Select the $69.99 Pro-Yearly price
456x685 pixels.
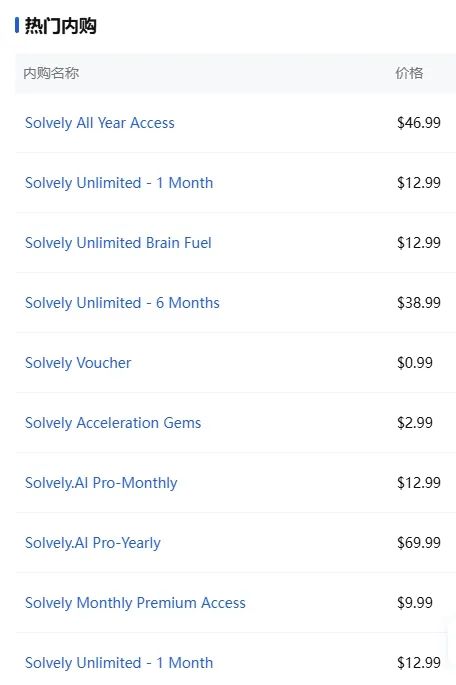tap(418, 543)
